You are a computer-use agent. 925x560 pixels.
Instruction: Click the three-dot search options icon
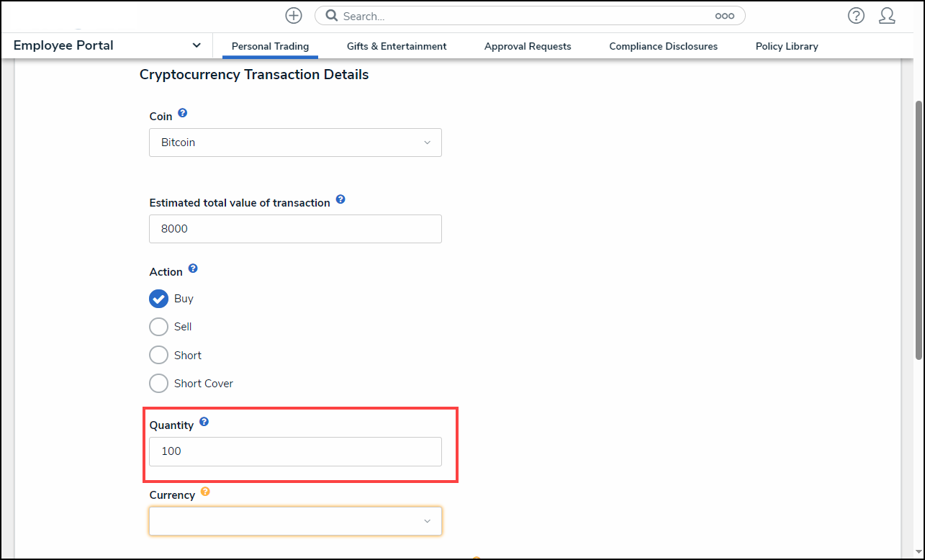[x=724, y=16]
